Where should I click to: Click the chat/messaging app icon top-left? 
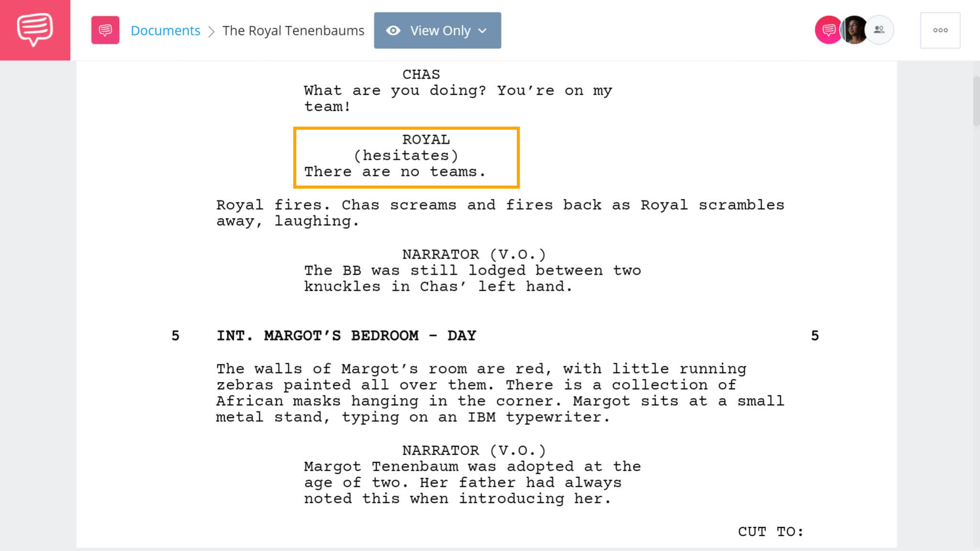pyautogui.click(x=35, y=30)
